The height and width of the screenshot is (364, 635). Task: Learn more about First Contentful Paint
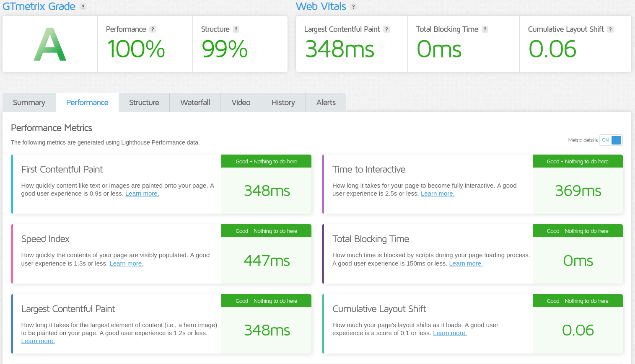coord(142,193)
